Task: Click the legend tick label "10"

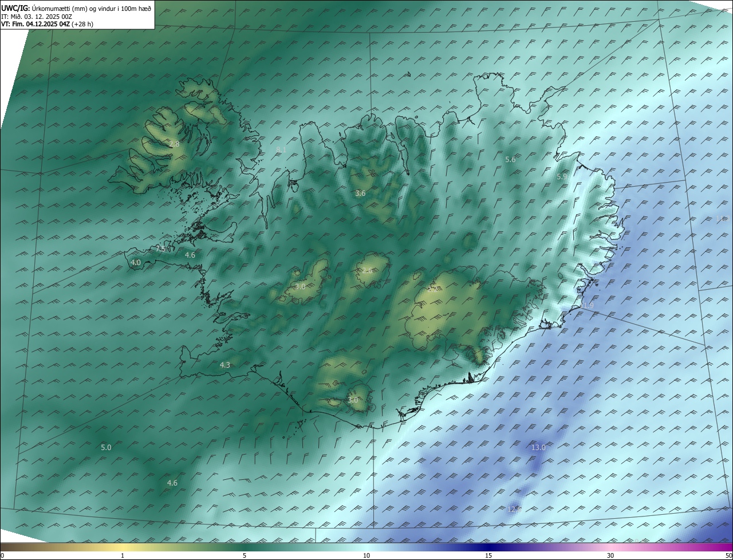Action: click(x=366, y=556)
